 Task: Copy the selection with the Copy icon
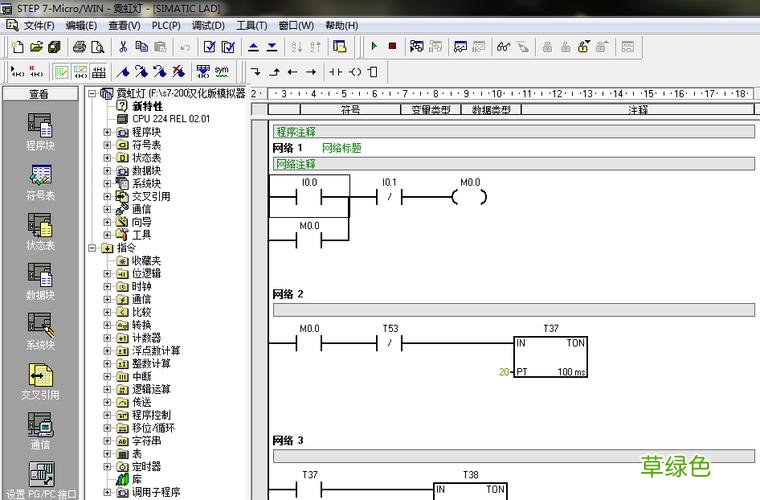[142, 47]
